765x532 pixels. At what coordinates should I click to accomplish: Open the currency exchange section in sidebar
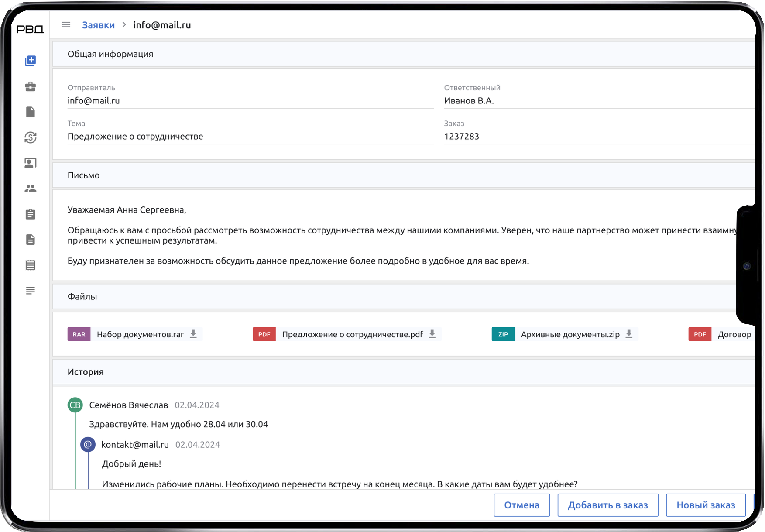[30, 137]
